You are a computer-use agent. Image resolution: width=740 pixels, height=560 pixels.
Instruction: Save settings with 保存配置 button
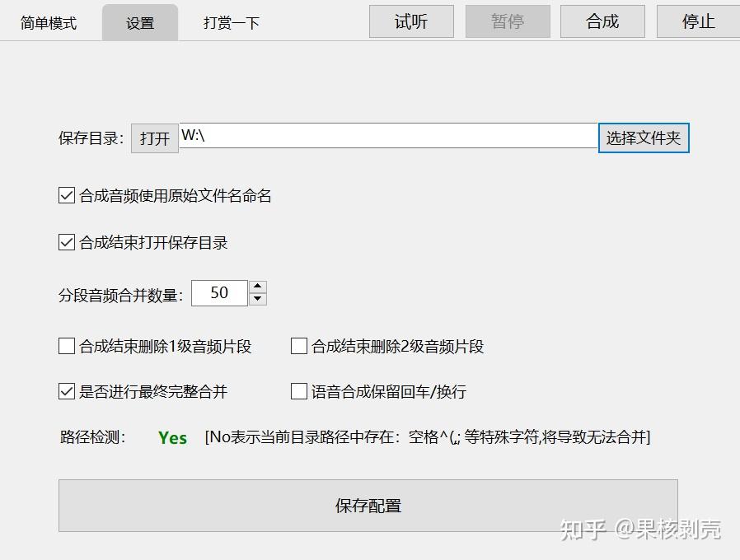tap(366, 506)
